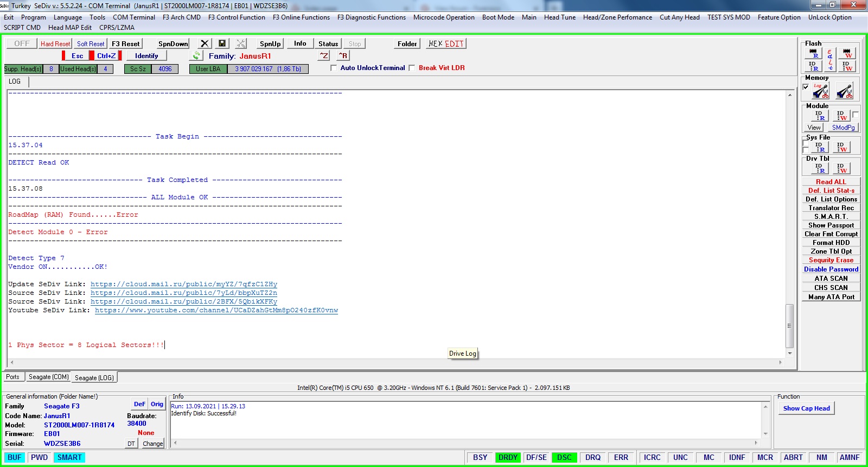Click the Esc button

(x=77, y=55)
